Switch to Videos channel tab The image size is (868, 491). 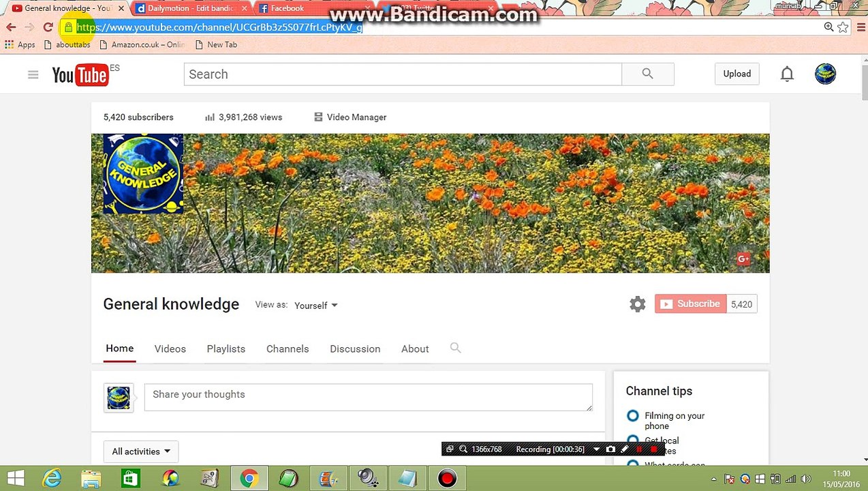pyautogui.click(x=170, y=348)
